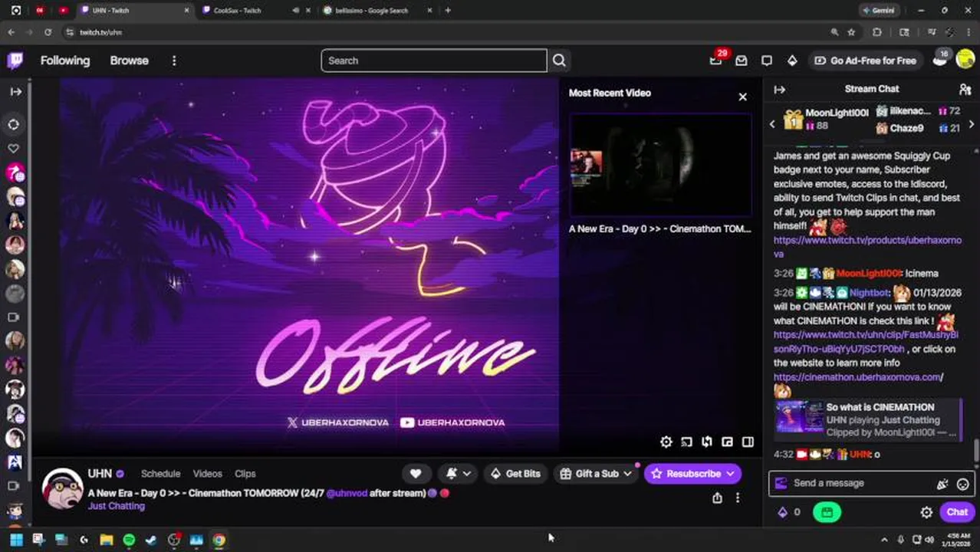Switch to the CookSux Twitch browser tab

click(256, 11)
